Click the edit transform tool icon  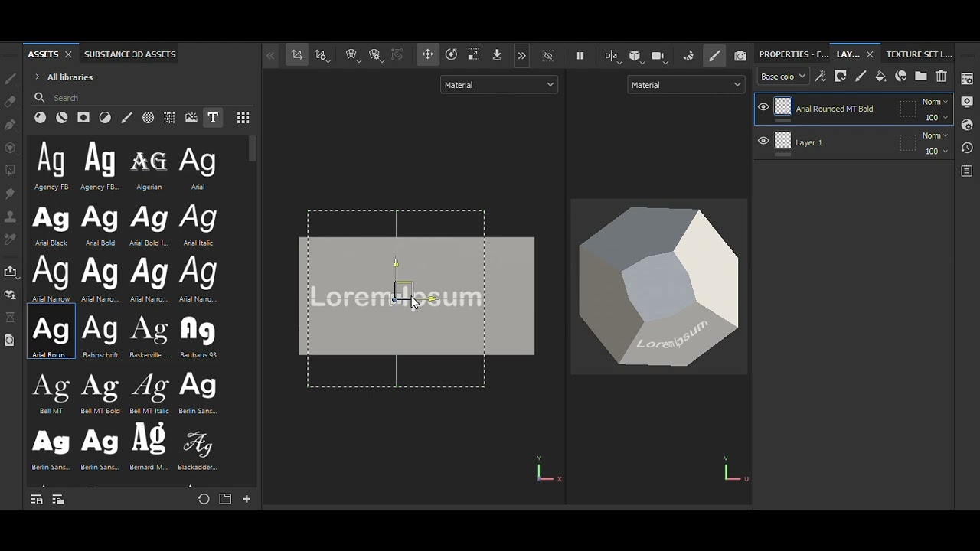[297, 54]
